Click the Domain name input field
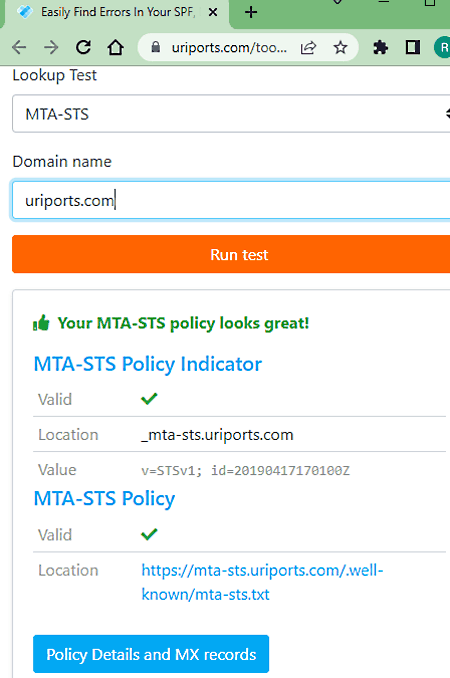 pyautogui.click(x=231, y=201)
